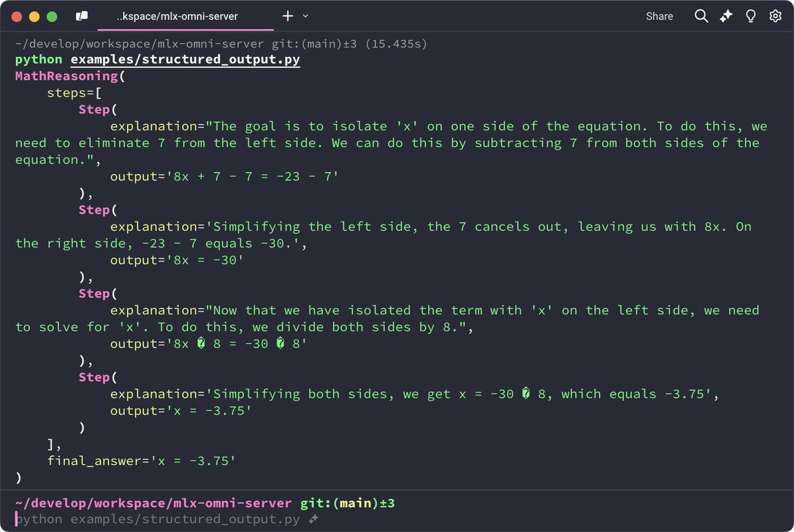Viewport: 794px width, 532px height.
Task: Click the yellow minimize window button
Action: click(34, 17)
